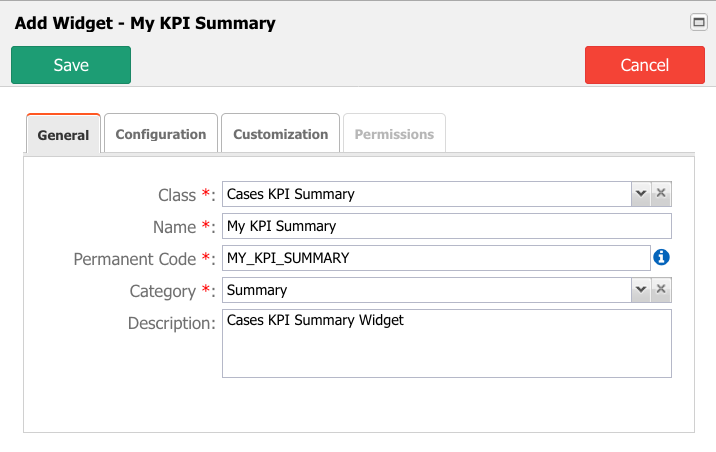Image resolution: width=716 pixels, height=452 pixels.
Task: Maximize the Add Widget dialog
Action: (x=699, y=22)
